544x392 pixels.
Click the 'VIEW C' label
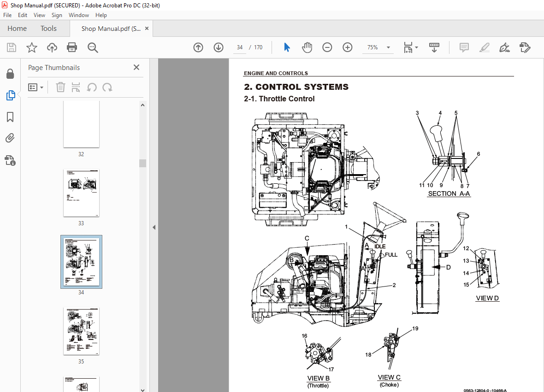point(389,377)
